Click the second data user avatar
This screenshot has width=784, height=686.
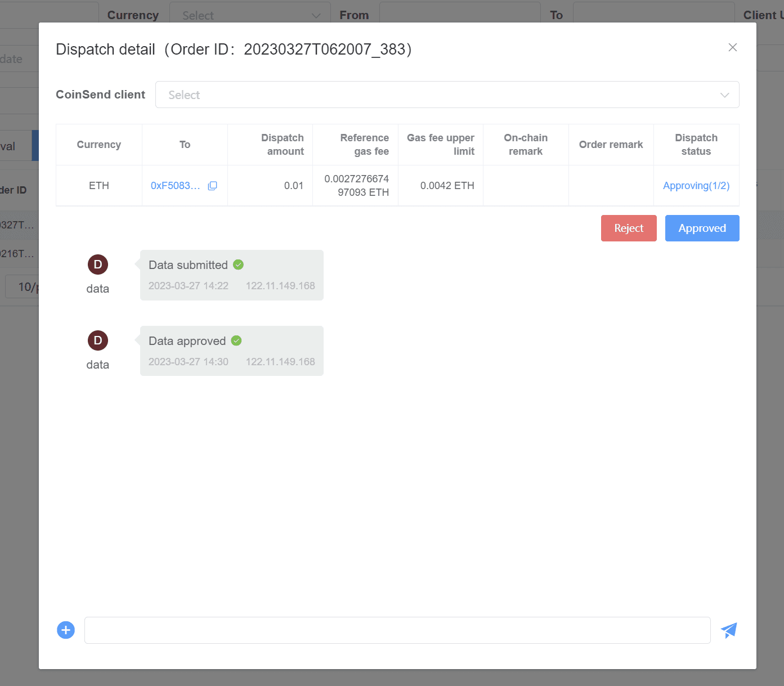[x=97, y=340]
